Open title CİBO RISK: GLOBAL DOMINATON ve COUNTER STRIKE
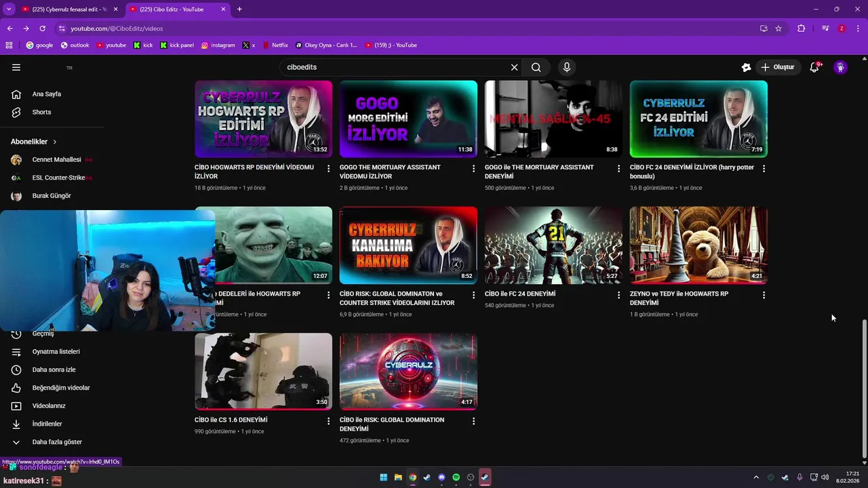 point(397,298)
